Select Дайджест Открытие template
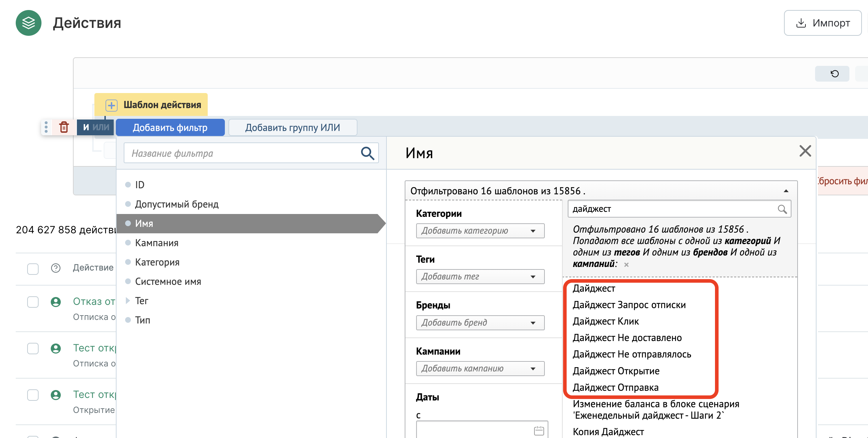 pos(616,371)
